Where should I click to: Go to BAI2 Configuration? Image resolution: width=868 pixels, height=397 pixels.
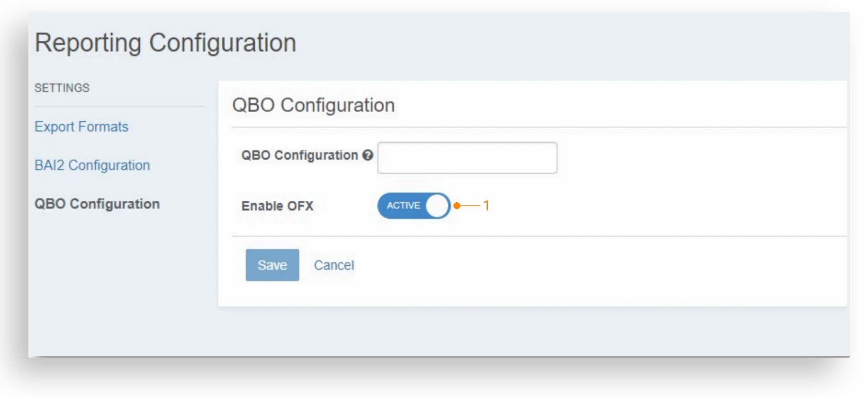coord(92,165)
